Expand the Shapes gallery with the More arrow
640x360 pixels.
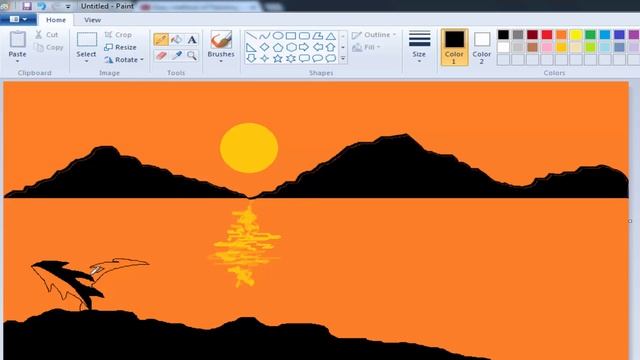343,58
